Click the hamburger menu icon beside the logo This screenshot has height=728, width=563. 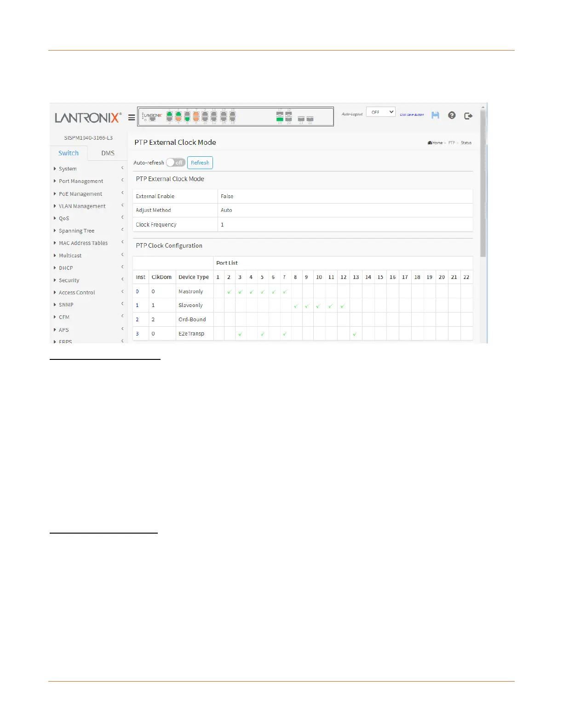tap(132, 118)
